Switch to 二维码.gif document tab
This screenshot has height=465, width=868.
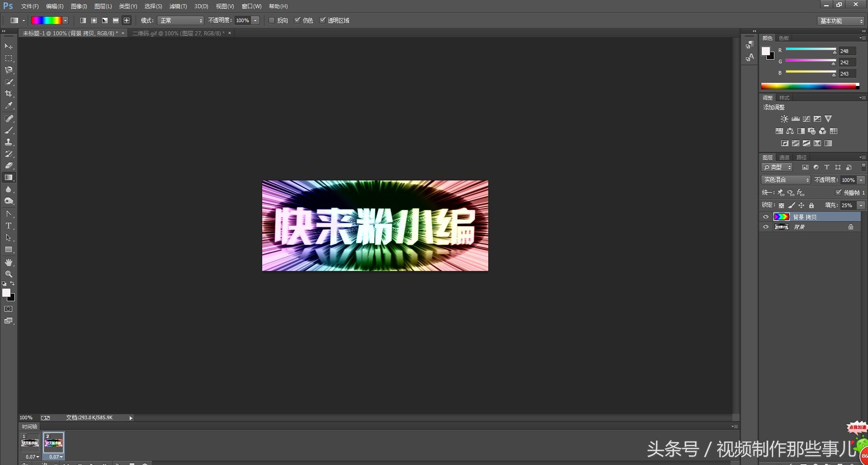click(178, 33)
